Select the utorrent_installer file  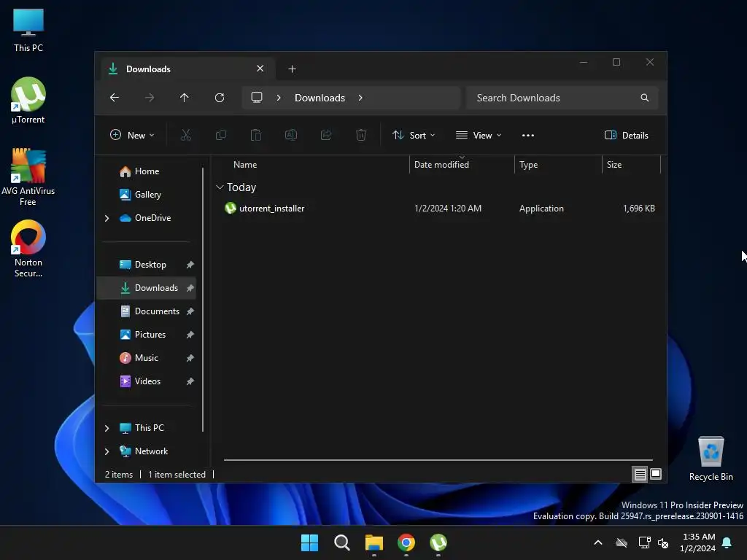pos(438,209)
